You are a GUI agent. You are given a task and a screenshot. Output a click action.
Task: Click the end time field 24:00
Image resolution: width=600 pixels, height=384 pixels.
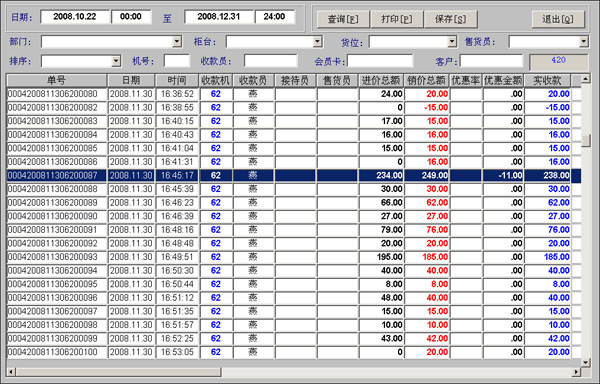pos(274,16)
